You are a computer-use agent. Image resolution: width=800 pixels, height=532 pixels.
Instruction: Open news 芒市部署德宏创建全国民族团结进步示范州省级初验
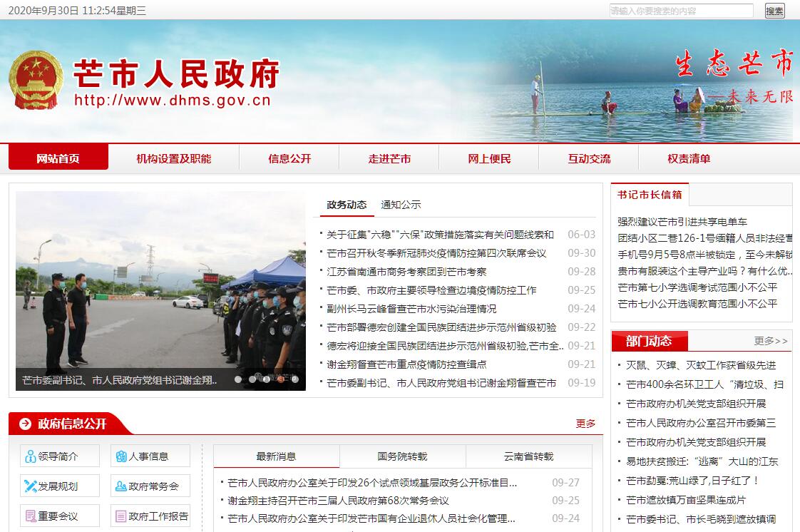click(x=441, y=327)
